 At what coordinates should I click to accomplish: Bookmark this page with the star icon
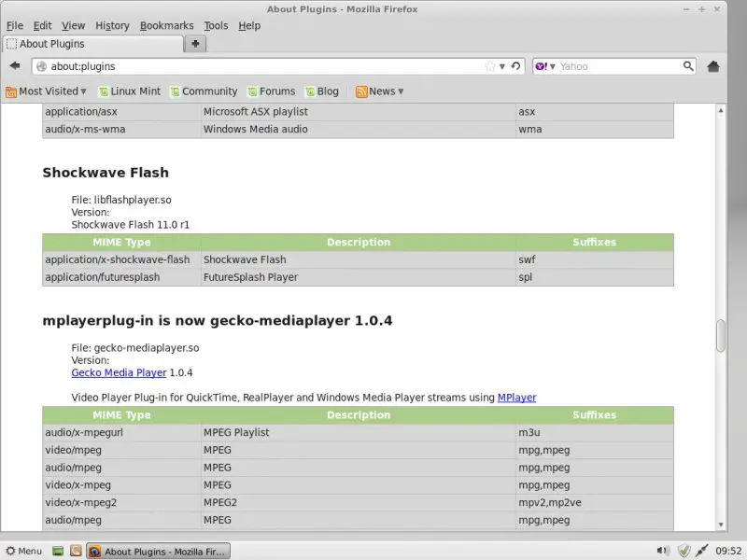pyautogui.click(x=489, y=66)
